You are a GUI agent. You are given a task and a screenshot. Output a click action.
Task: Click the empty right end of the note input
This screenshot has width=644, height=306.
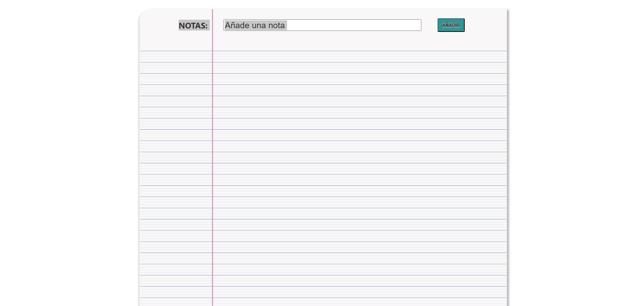390,25
